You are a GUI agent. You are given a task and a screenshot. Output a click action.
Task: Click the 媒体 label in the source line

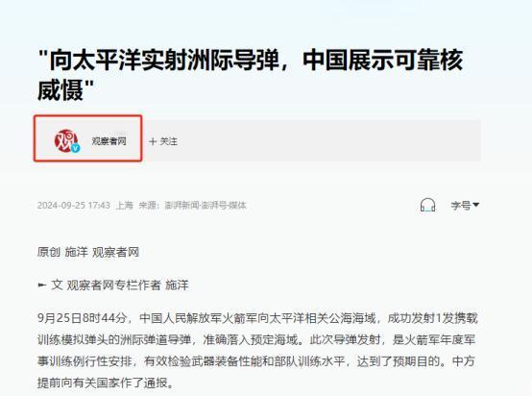[x=237, y=205]
